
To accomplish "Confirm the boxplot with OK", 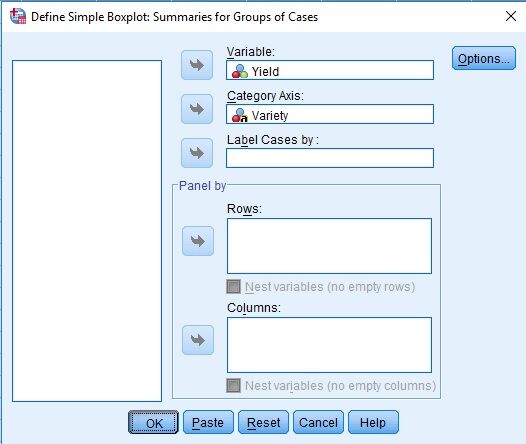I will coord(154,423).
